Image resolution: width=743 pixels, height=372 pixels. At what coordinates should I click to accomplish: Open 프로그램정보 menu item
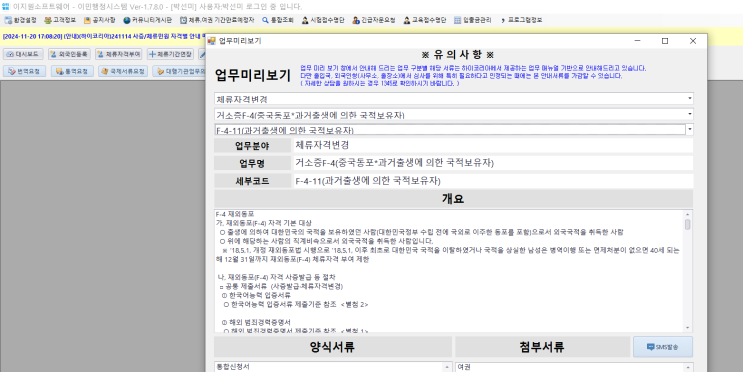[x=521, y=20]
